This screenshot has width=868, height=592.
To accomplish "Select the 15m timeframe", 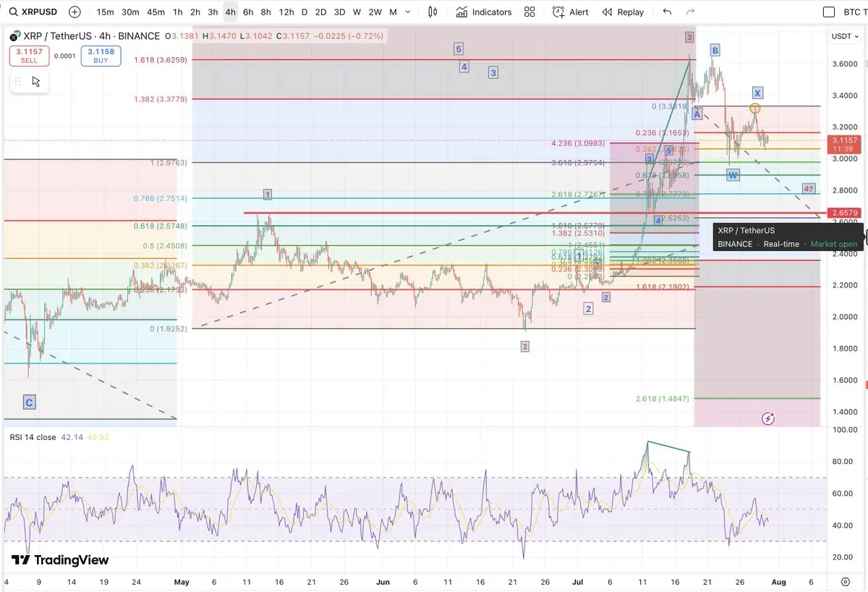I will (105, 12).
